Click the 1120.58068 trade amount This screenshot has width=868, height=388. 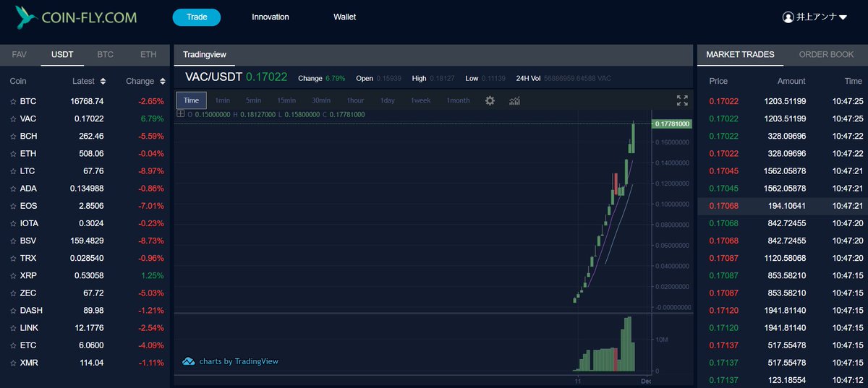click(785, 258)
